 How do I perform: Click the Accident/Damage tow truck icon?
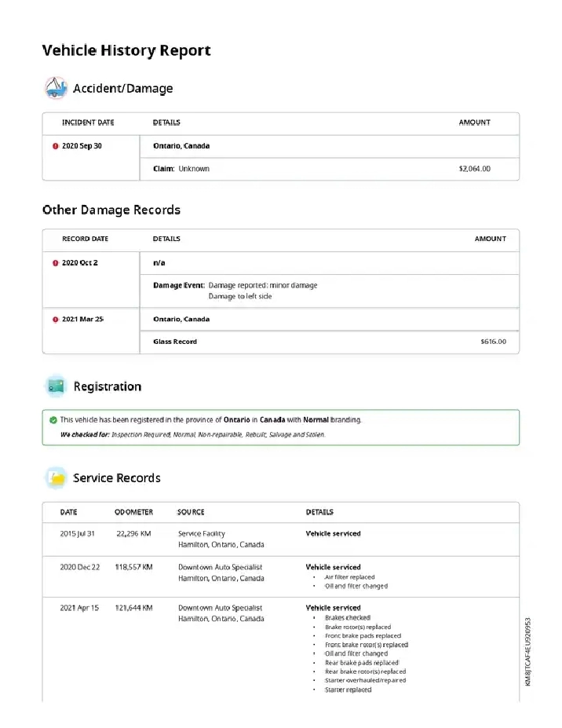tap(55, 88)
